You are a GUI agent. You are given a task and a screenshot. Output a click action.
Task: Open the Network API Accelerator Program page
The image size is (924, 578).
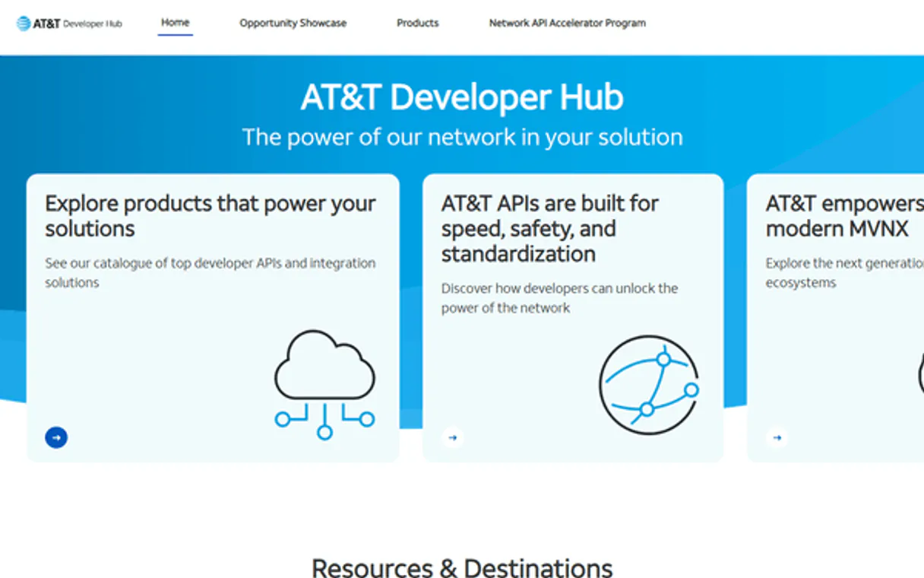pyautogui.click(x=567, y=24)
